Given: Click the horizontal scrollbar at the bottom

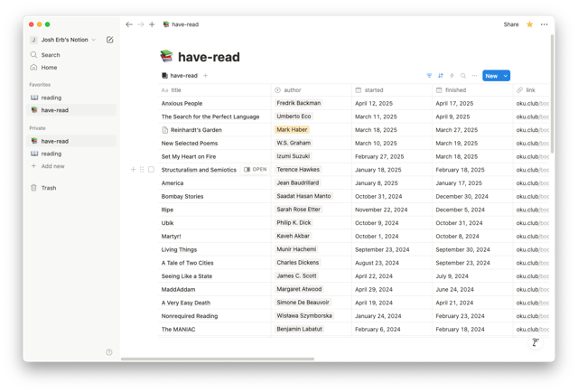Looking at the screenshot, I should pos(218,359).
